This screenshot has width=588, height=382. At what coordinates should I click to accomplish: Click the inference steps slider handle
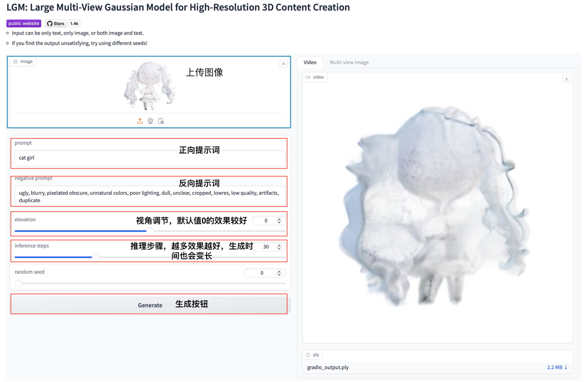tap(95, 257)
